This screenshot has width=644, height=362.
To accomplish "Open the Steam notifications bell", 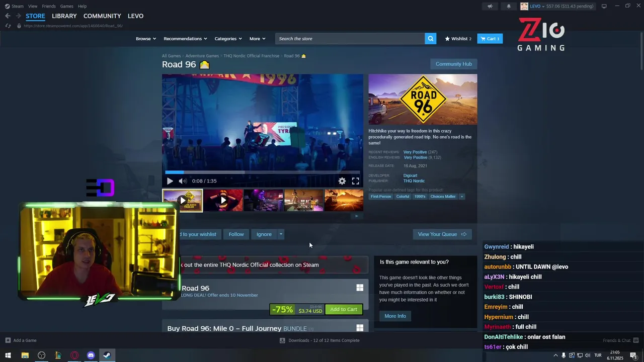I will point(509,6).
